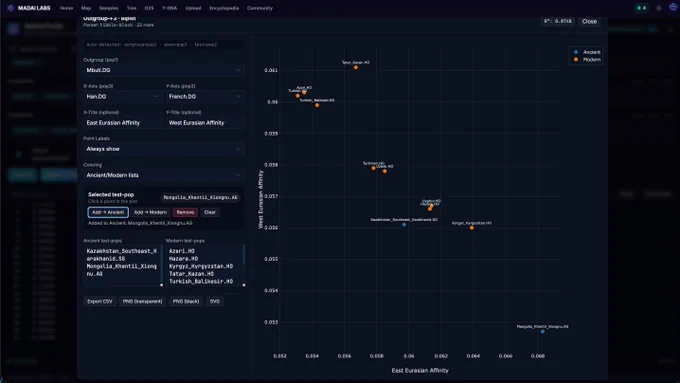Visit the Community page
The image size is (680, 383).
(x=260, y=8)
